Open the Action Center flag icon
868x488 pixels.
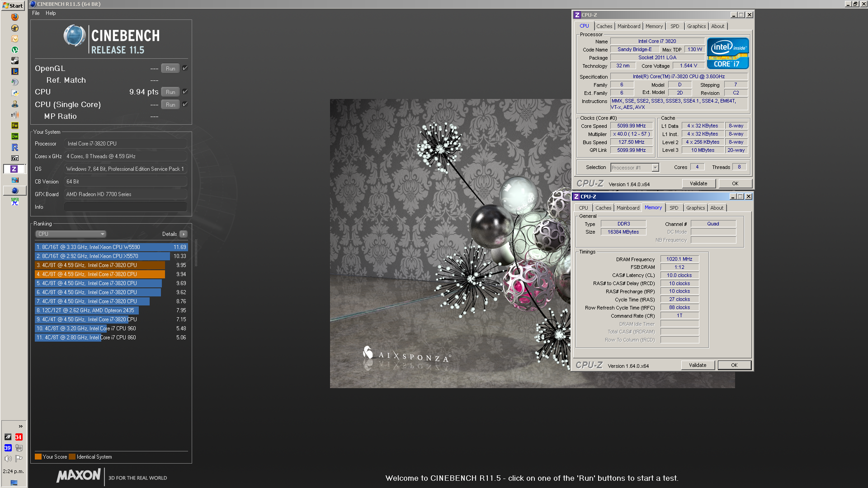[x=19, y=459]
